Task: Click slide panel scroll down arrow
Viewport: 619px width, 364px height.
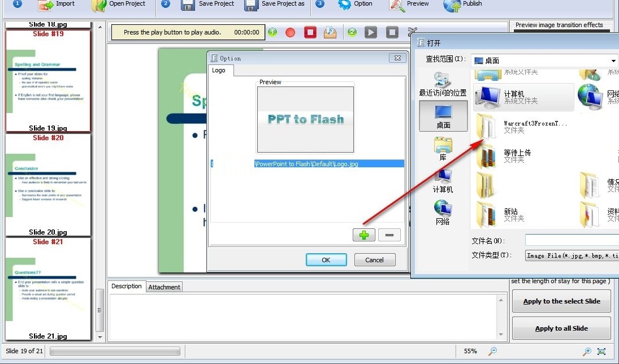Action: (100, 337)
